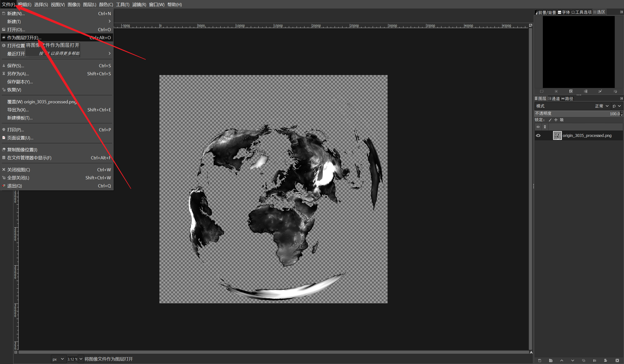
Task: Click the navigate image icon at bottom-right of canvas
Action: coord(531,352)
